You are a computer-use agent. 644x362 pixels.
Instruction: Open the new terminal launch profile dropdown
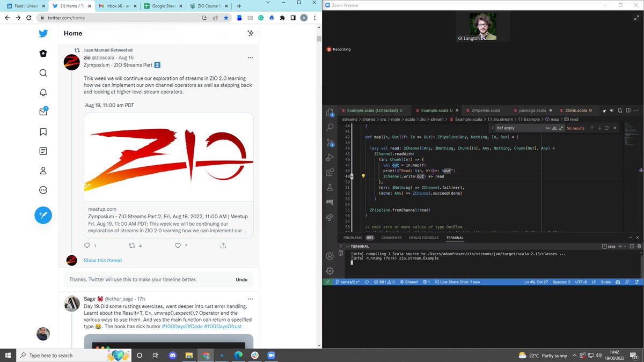click(x=624, y=246)
